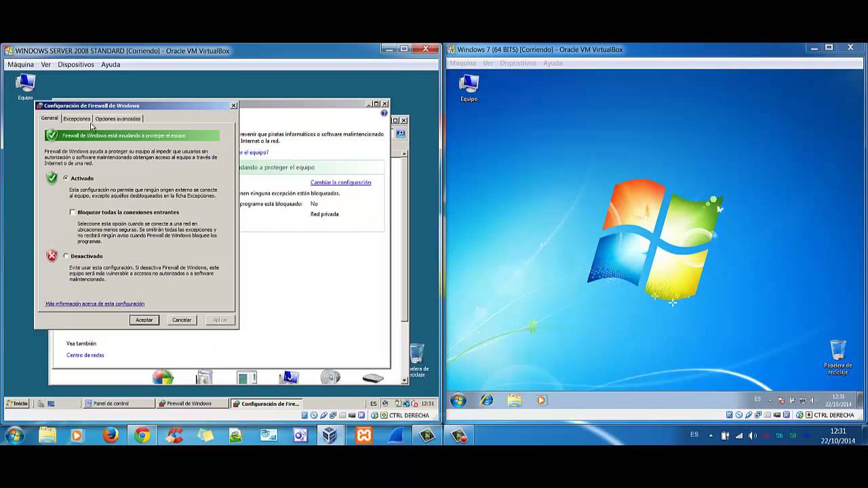Select the Desactivado radio button
Viewport: 868px width, 488px height.
coord(66,256)
